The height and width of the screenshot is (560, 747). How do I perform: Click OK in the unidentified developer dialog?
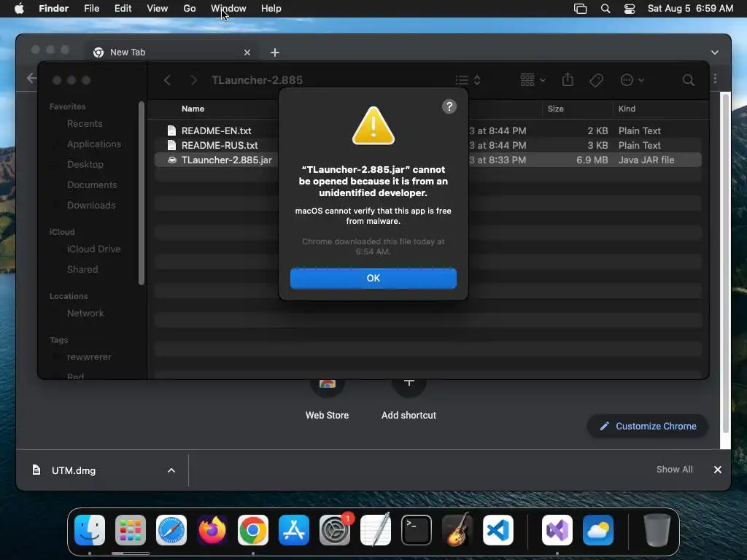pos(373,278)
